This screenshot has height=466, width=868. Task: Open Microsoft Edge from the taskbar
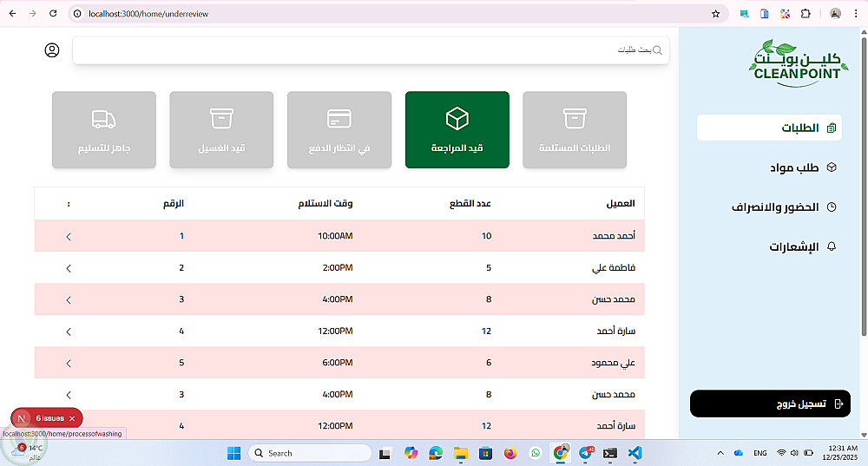[436, 453]
